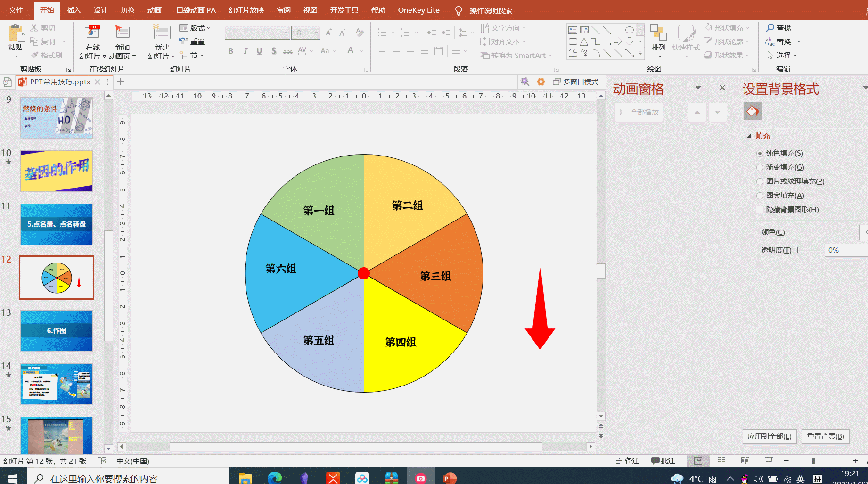Switch to reading view icon
This screenshot has height=484, width=868.
coord(745,461)
